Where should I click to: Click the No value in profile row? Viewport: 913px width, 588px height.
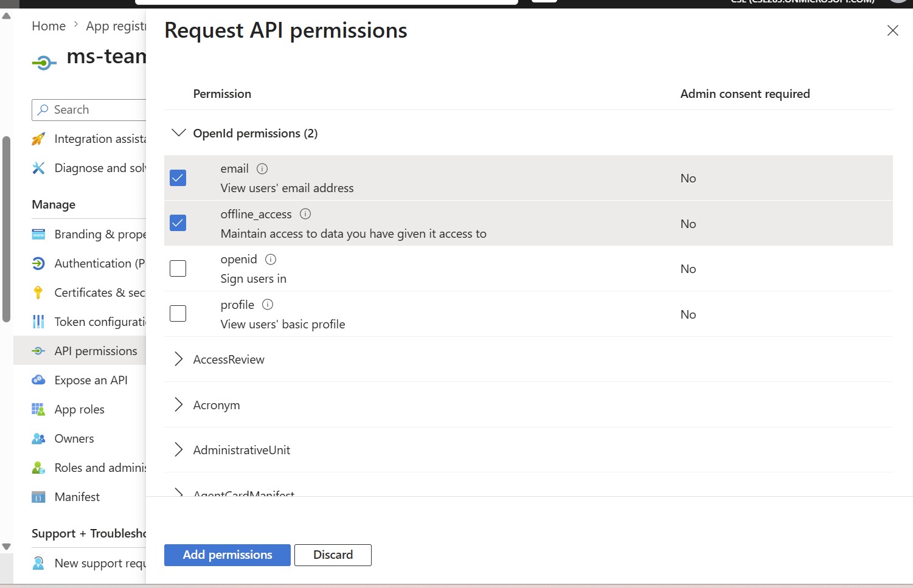pos(688,314)
